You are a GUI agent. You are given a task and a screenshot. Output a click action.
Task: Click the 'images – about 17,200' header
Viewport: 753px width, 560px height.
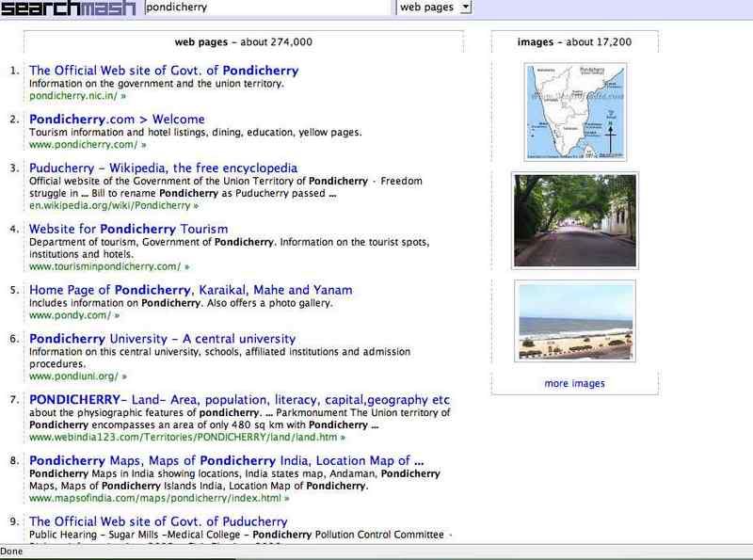pos(574,42)
